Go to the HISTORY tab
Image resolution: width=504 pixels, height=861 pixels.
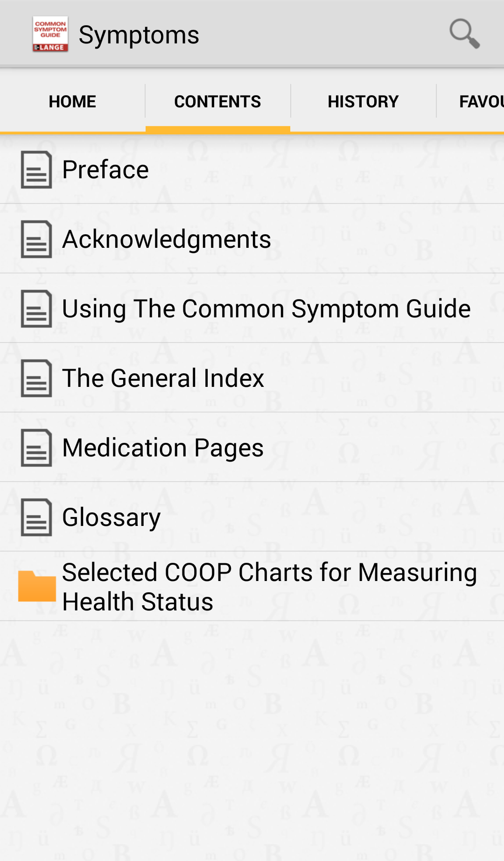coord(363,101)
